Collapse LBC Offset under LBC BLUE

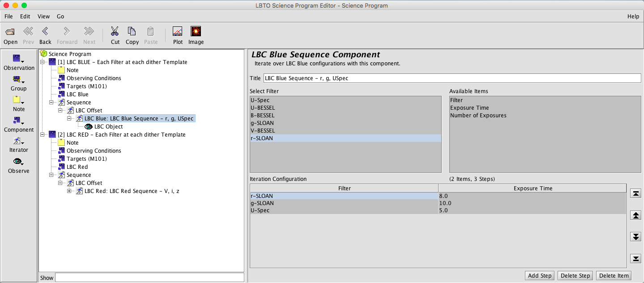click(x=60, y=111)
